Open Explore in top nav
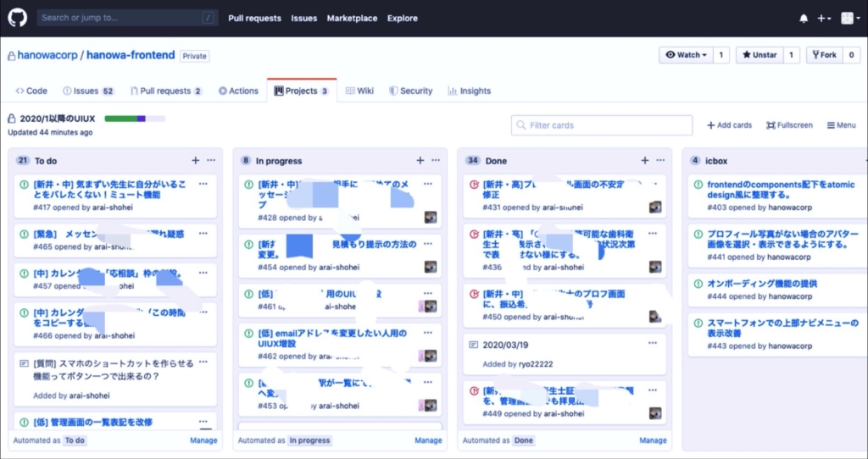 (403, 19)
